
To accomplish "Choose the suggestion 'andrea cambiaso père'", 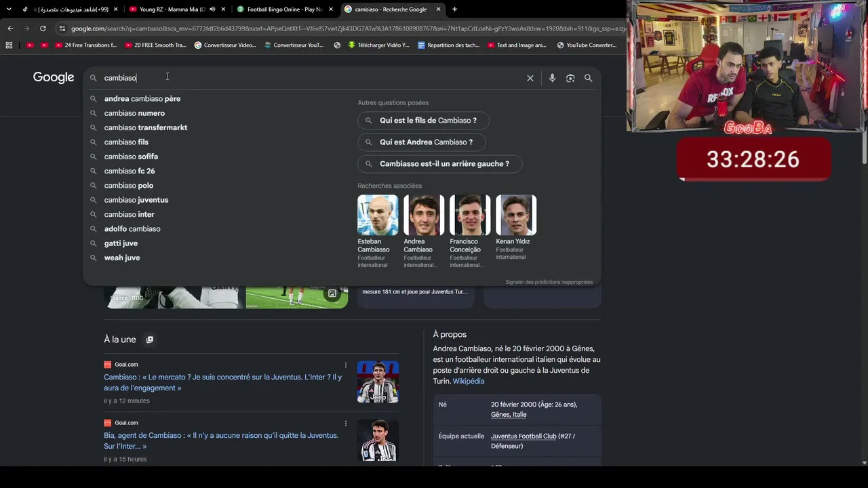I will tap(142, 99).
